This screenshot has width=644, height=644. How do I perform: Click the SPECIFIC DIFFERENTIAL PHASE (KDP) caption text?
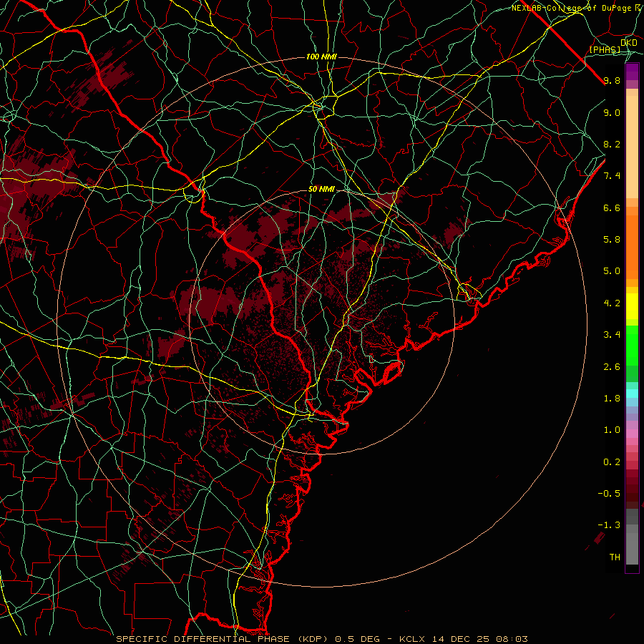coord(224,639)
